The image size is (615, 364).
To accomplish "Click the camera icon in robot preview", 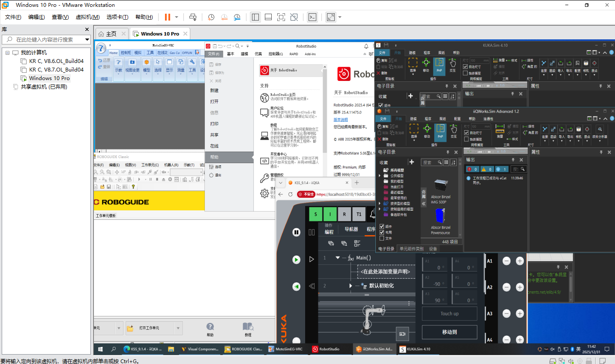I will (x=402, y=334).
